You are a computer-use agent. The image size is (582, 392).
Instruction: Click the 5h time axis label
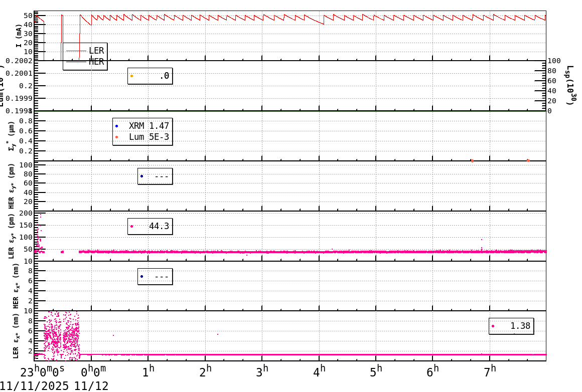click(376, 371)
